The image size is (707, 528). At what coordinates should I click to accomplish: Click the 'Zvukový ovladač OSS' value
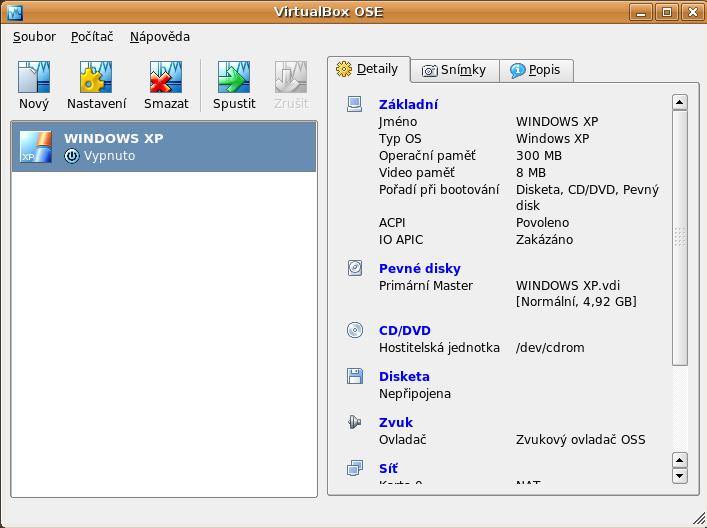[581, 440]
